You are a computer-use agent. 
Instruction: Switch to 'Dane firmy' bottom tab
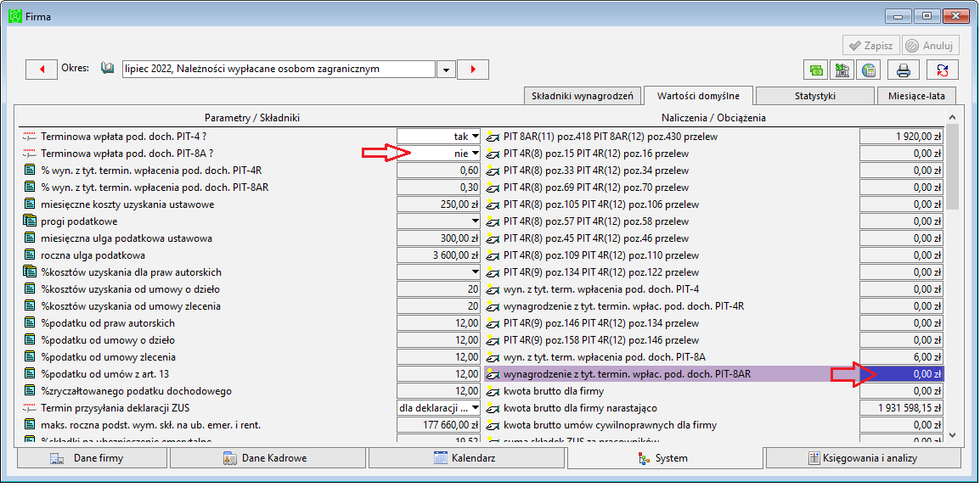[x=92, y=458]
